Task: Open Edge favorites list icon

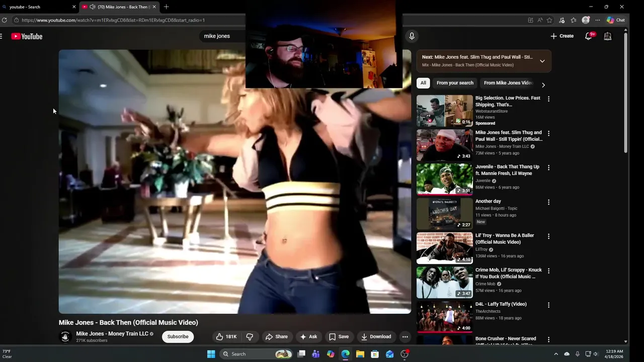Action: 574,20
